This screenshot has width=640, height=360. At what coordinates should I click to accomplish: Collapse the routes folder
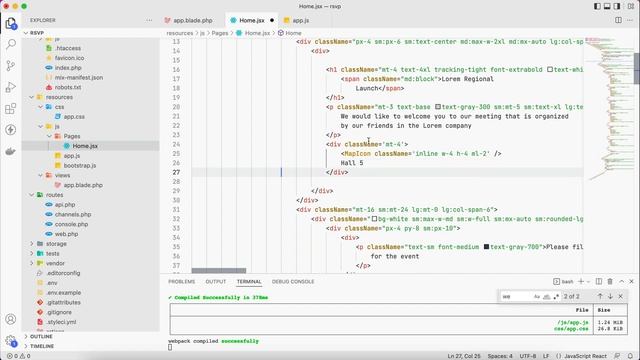[32, 195]
